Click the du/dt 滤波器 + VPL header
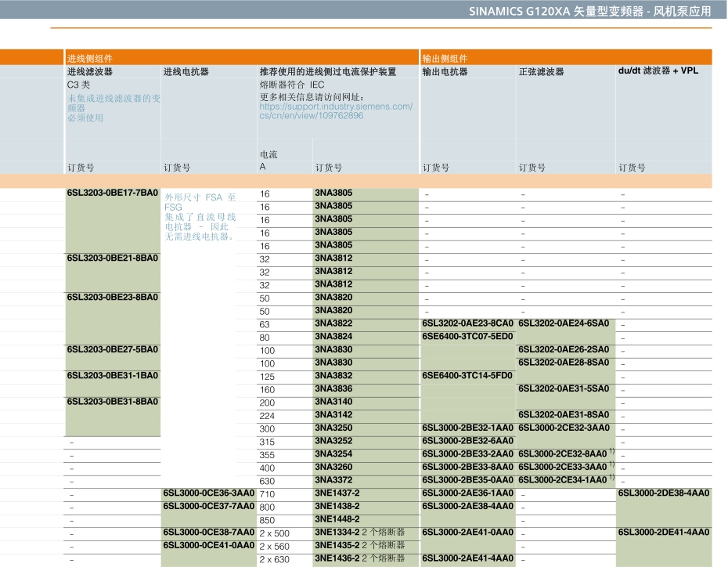This screenshot has height=578, width=728. tap(658, 71)
